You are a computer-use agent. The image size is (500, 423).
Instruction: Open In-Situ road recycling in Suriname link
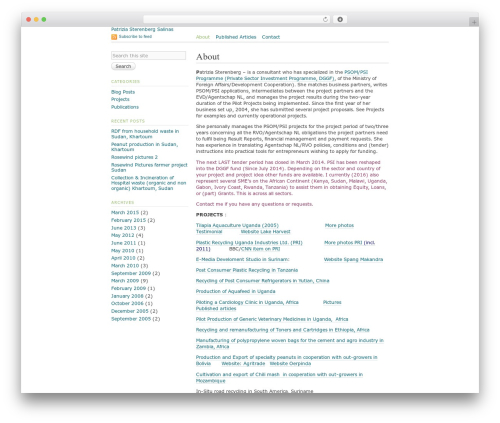click(x=254, y=391)
